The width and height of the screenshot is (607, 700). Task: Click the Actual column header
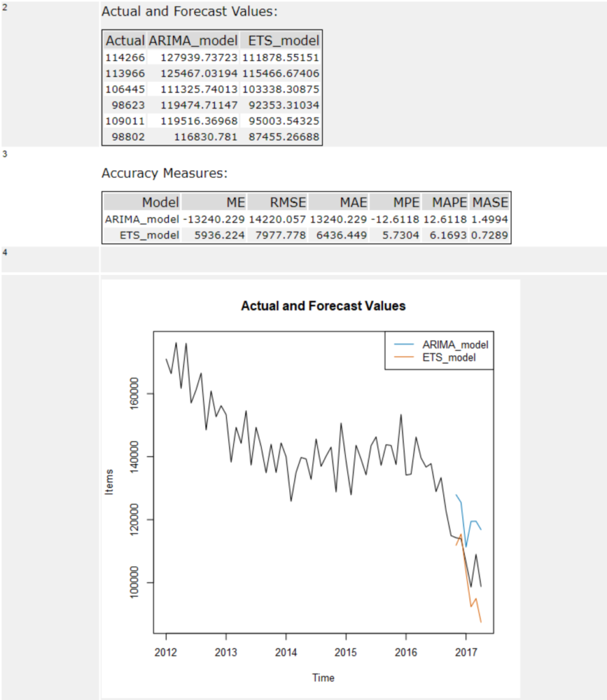click(125, 40)
